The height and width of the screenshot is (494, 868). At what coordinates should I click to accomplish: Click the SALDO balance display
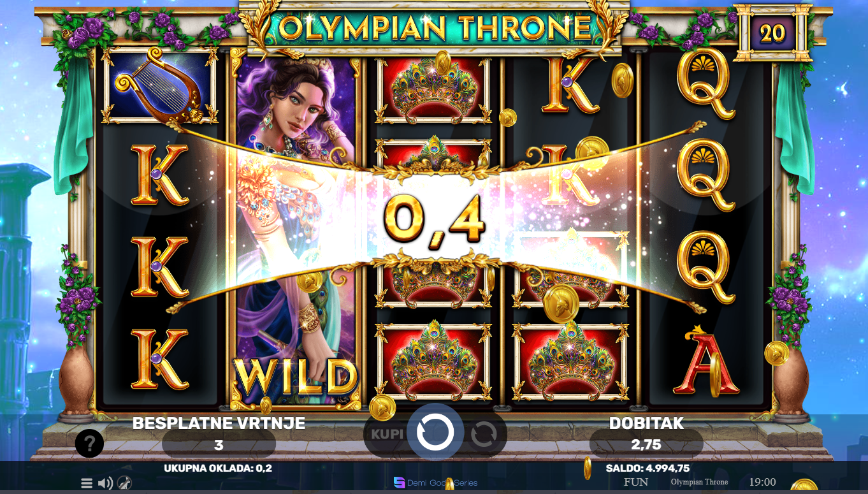point(647,469)
